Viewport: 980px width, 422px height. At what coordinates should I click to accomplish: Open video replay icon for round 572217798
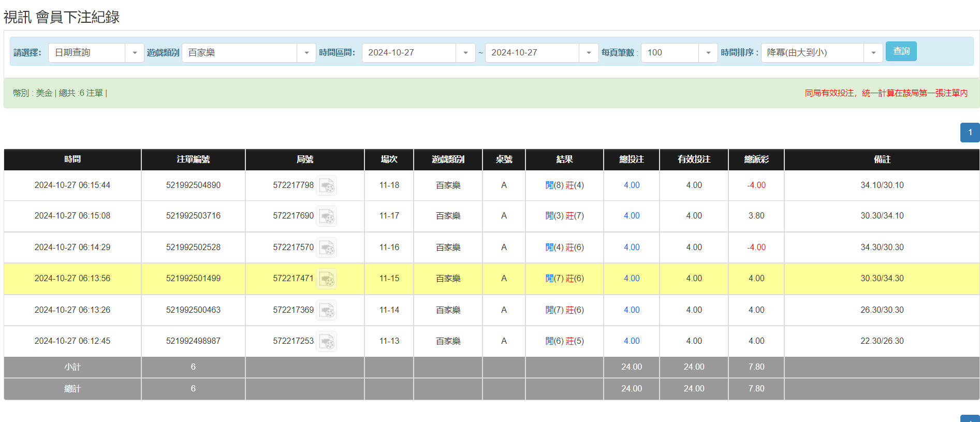[327, 185]
